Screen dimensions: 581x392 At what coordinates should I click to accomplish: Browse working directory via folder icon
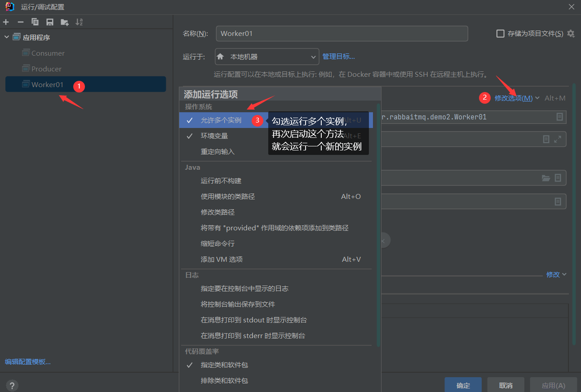click(546, 178)
